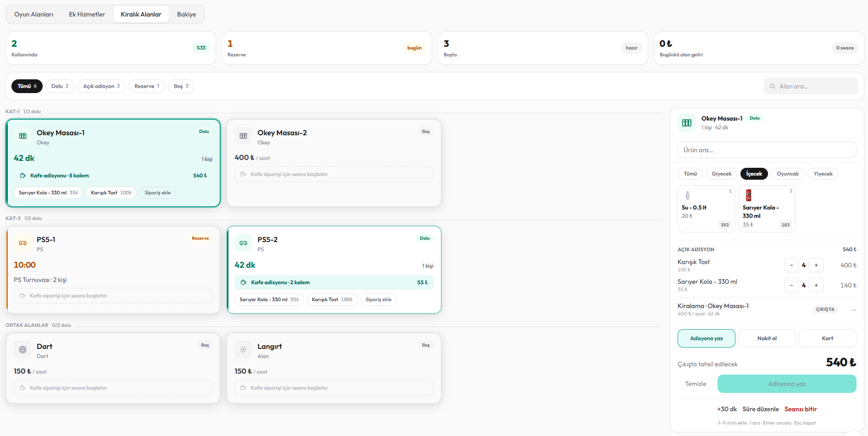Click the Dart target icon
Screen dimensions: 868x436
point(22,350)
